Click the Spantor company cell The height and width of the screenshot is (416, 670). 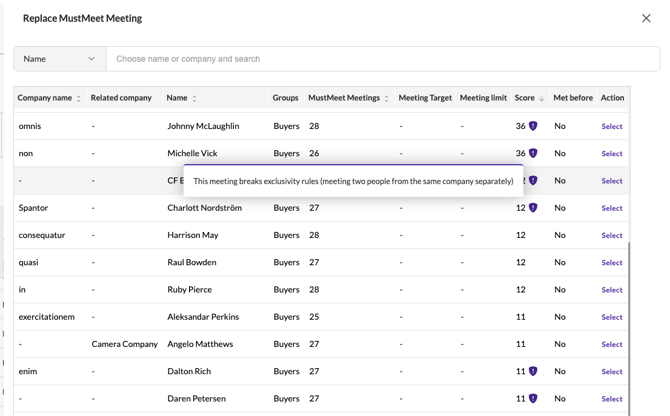point(33,208)
